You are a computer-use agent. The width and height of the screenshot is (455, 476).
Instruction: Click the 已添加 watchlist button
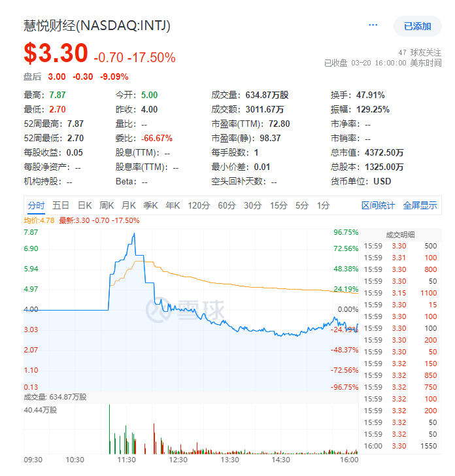click(x=417, y=26)
